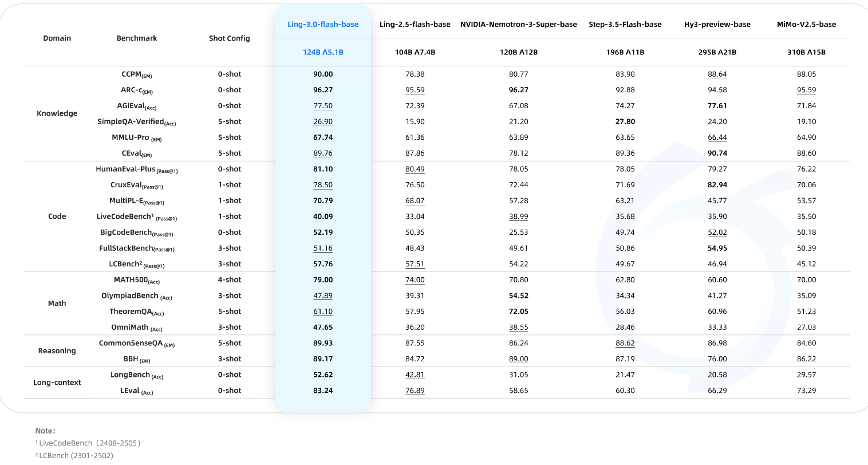Click OlympiadBench score 54.52 for NVIDIA-Nemotron-3-Super-base
The width and height of the screenshot is (868, 465).
pyautogui.click(x=519, y=296)
